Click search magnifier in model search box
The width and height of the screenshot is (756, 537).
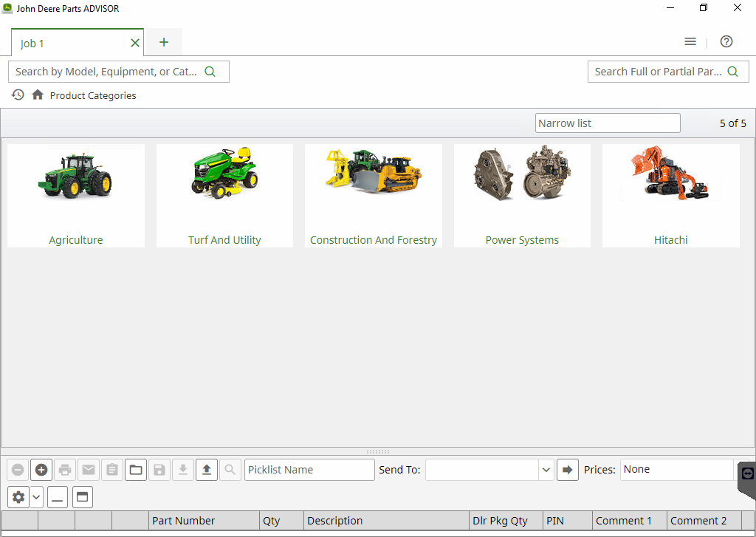pos(210,72)
